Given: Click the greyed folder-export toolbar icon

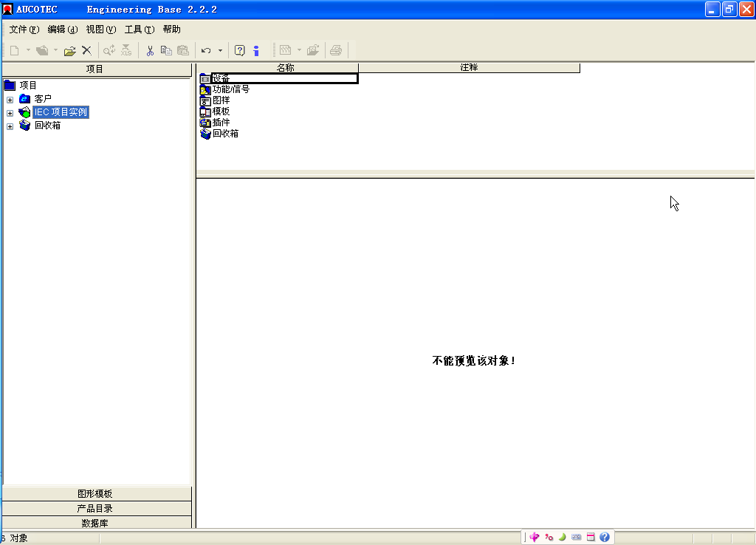Looking at the screenshot, I should 313,50.
